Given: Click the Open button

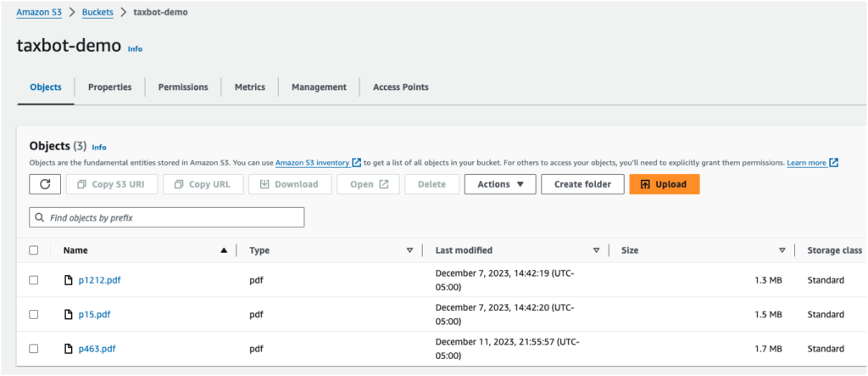Looking at the screenshot, I should [x=368, y=184].
